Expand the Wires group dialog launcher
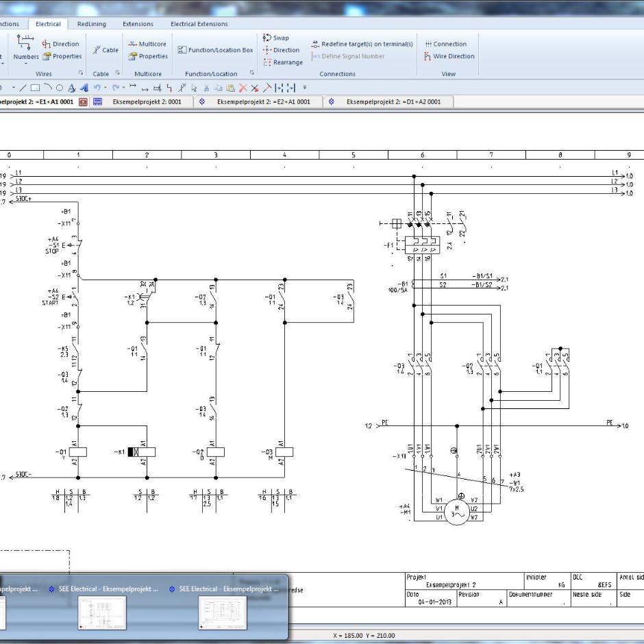This screenshot has height=644, width=644. (x=81, y=73)
